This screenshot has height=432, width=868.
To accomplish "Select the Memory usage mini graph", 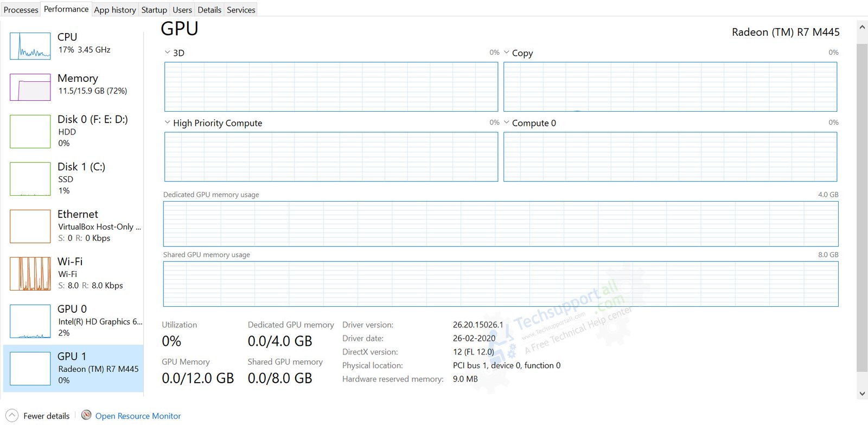I will pyautogui.click(x=30, y=87).
